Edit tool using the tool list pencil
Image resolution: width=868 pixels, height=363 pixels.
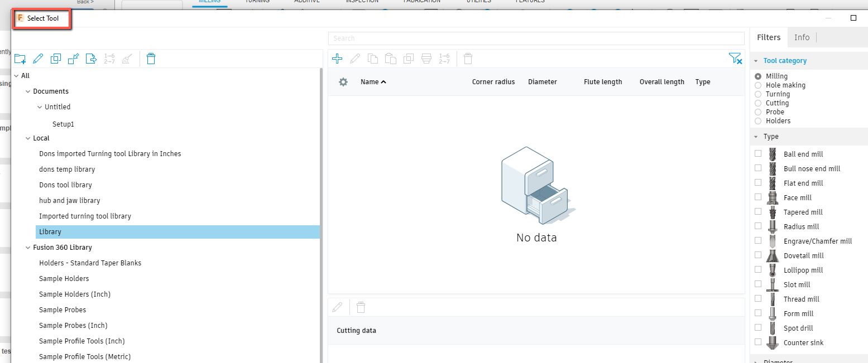(x=355, y=58)
